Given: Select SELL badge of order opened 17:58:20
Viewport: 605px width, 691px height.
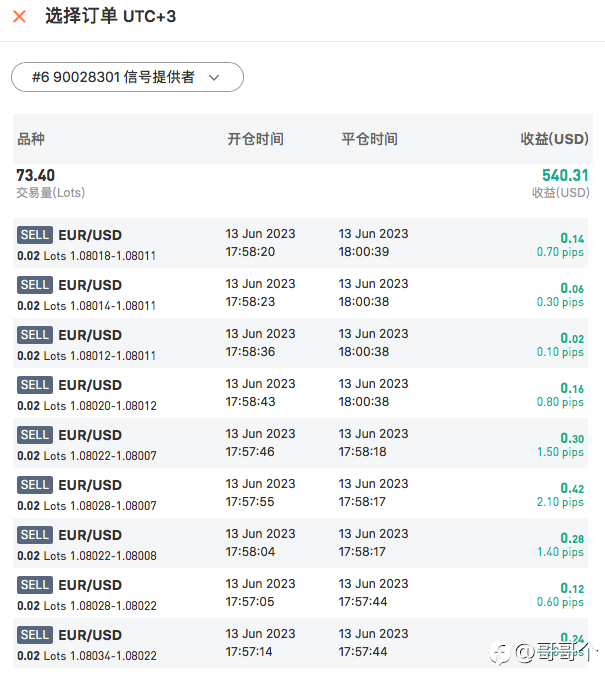Looking at the screenshot, I should pyautogui.click(x=35, y=235).
